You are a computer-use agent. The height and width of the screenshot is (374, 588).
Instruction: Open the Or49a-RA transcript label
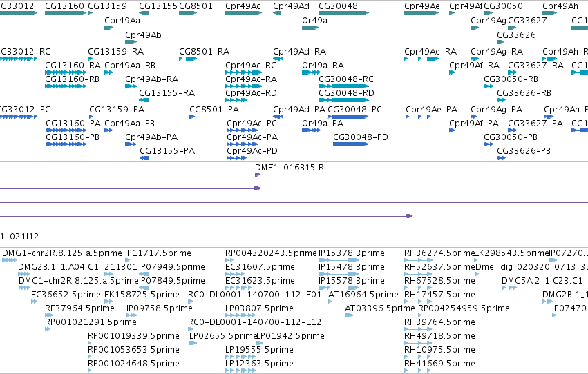pos(323,65)
